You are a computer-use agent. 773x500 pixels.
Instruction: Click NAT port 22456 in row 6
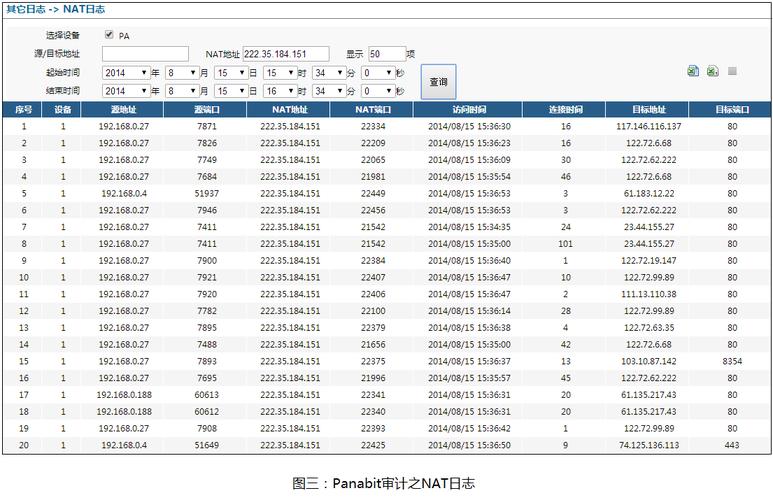(373, 210)
